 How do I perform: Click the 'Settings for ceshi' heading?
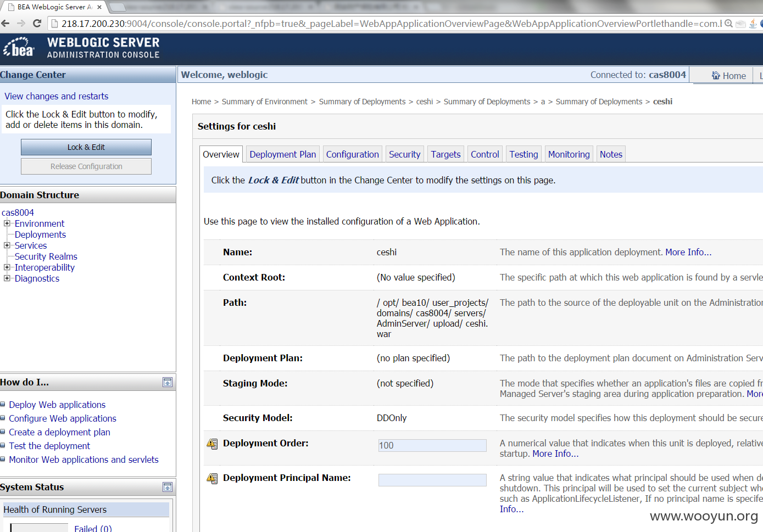[x=237, y=126]
